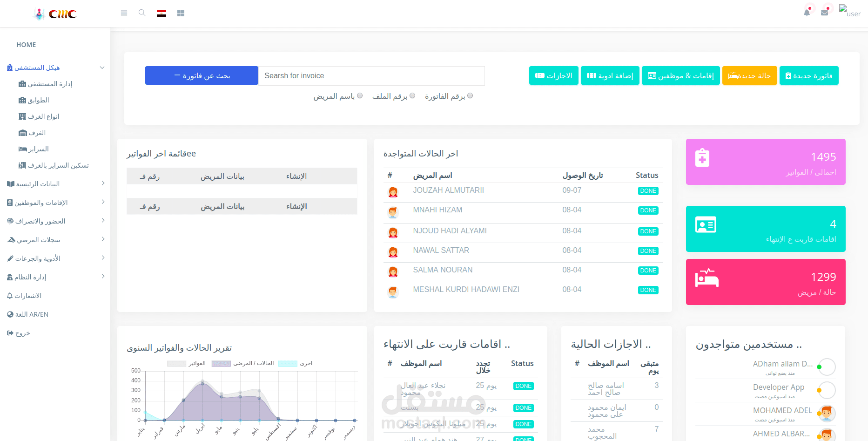Click اسم المريض column header
Screen dimensions: 868x441
(432, 175)
